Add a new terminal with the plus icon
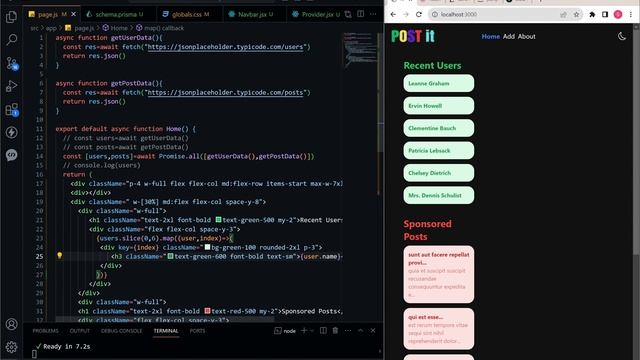The image size is (640, 360). point(304,331)
